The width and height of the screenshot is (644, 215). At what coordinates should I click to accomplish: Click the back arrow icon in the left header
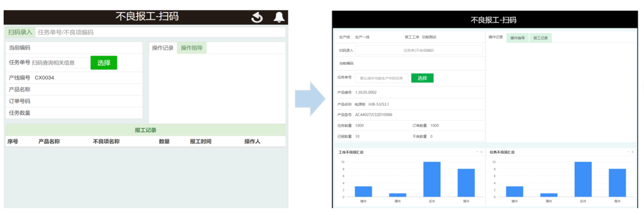(257, 18)
